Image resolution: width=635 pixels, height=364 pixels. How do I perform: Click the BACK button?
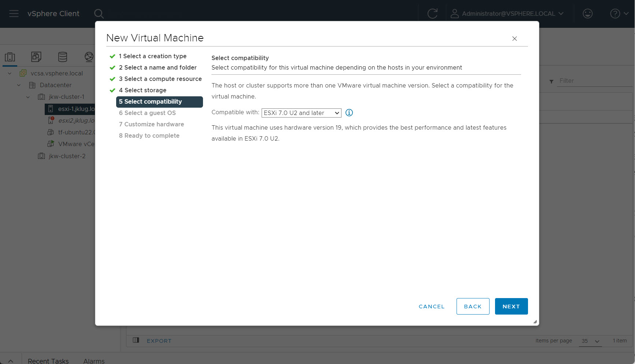(472, 306)
